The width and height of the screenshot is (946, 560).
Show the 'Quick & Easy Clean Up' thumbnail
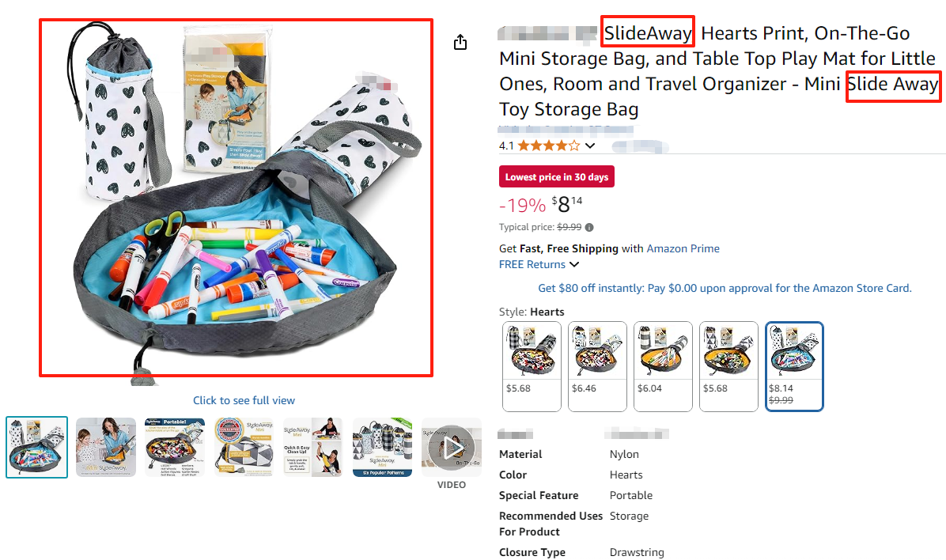click(x=313, y=448)
